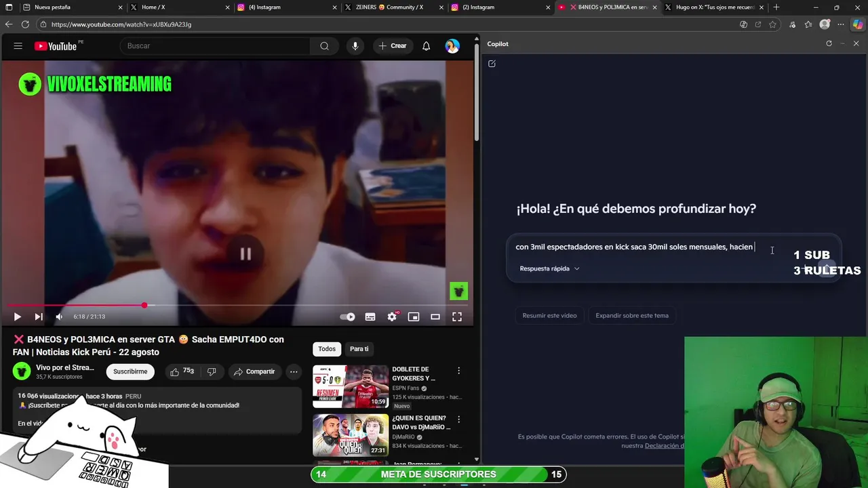The width and height of the screenshot is (868, 488).
Task: Reload the current page
Action: [25, 24]
